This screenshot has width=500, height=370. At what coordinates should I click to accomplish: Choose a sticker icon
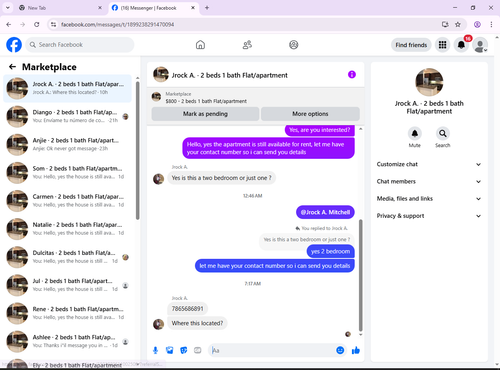coord(184,350)
